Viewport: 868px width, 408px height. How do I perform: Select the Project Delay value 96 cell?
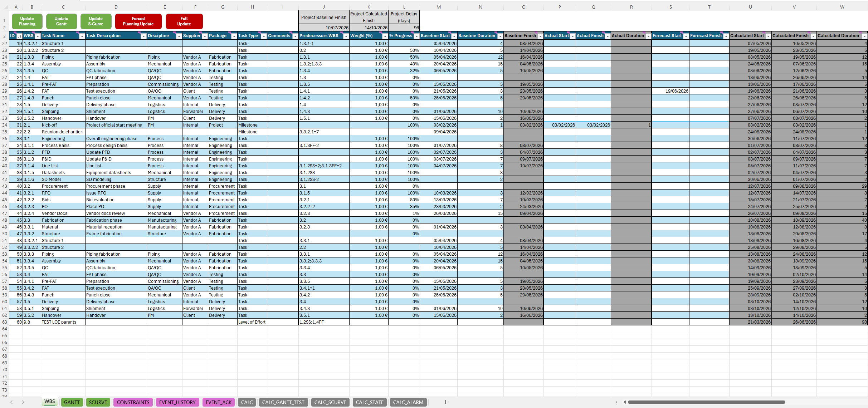[x=404, y=28]
